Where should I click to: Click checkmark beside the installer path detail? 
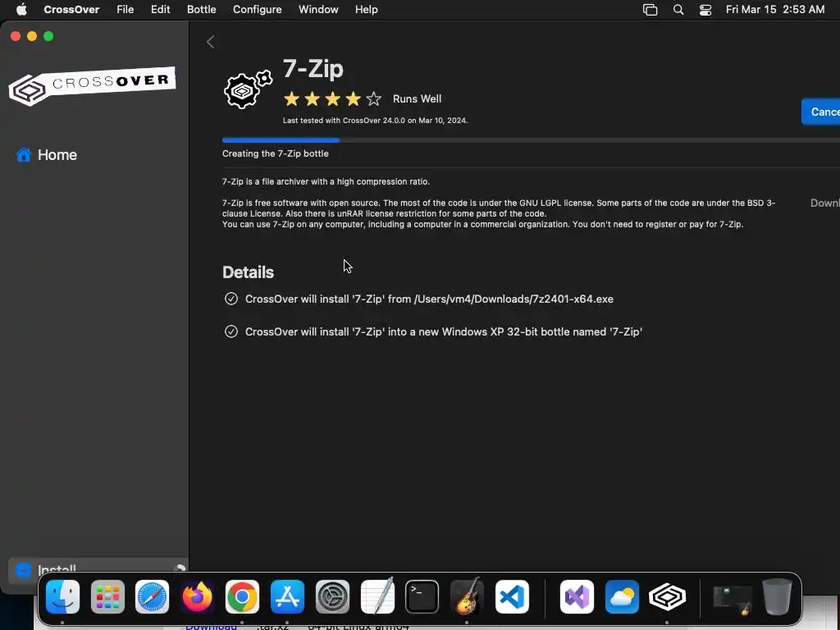[x=231, y=299]
